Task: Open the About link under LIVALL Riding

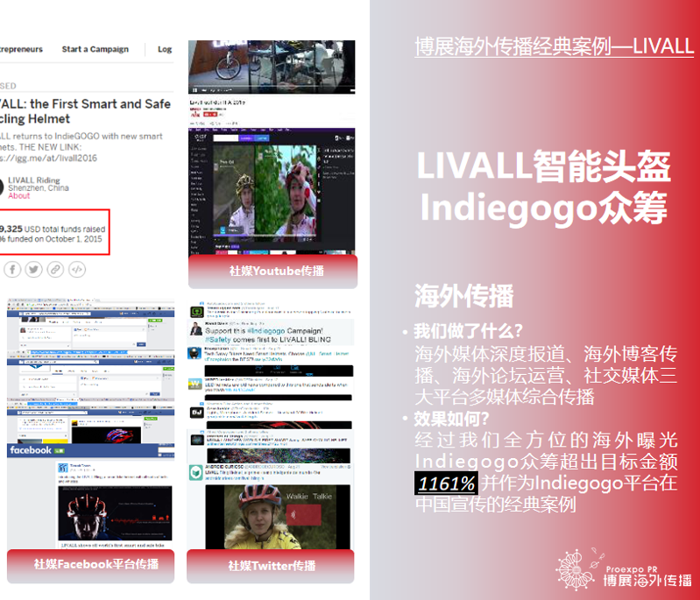Action: [19, 195]
